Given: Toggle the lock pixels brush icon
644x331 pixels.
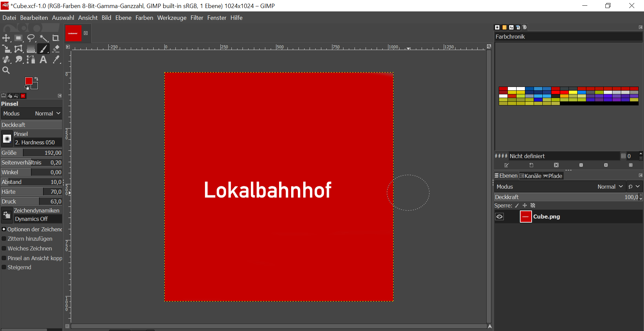Looking at the screenshot, I should [517, 205].
